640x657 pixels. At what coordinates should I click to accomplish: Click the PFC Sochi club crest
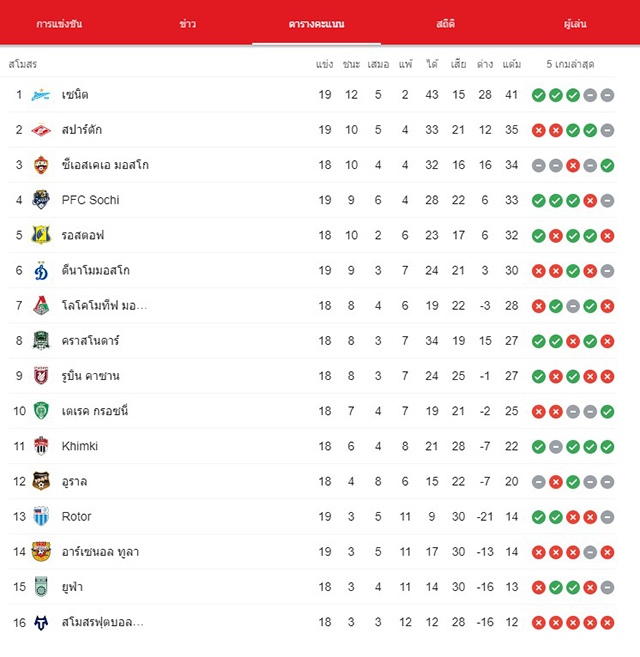[x=41, y=200]
